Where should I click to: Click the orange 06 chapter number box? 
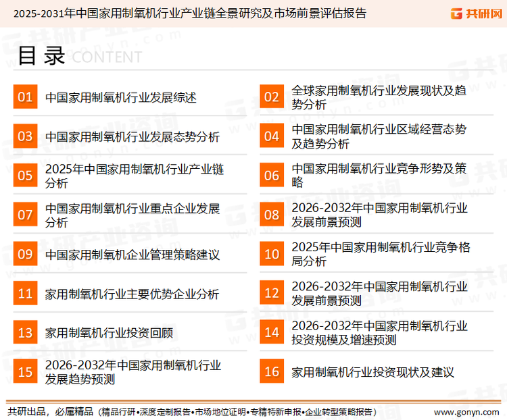pos(272,175)
